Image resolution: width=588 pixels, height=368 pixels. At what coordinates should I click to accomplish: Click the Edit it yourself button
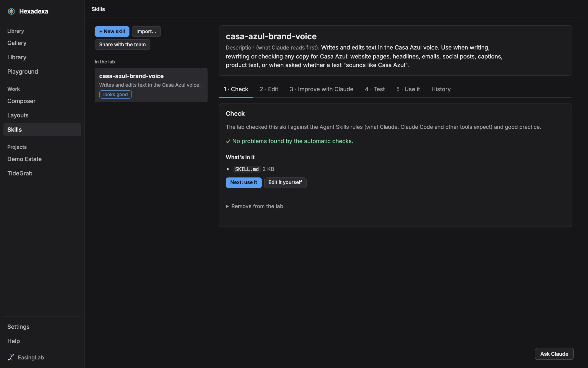[x=285, y=183]
